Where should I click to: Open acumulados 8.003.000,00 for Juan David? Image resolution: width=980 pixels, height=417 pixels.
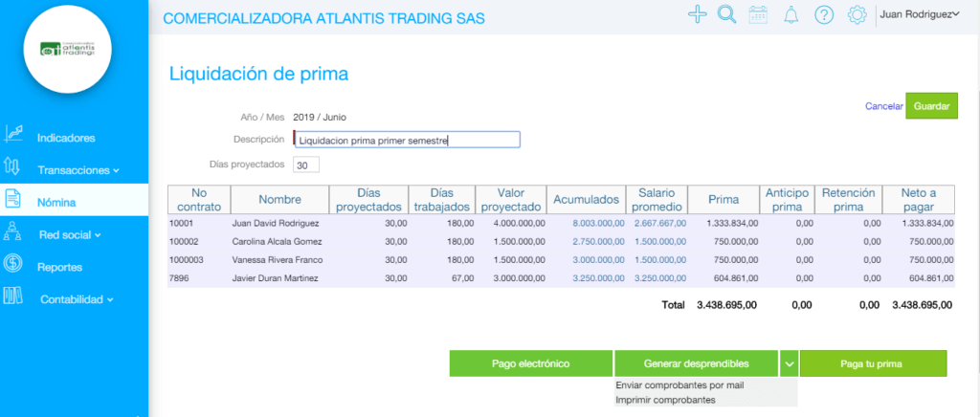[598, 223]
